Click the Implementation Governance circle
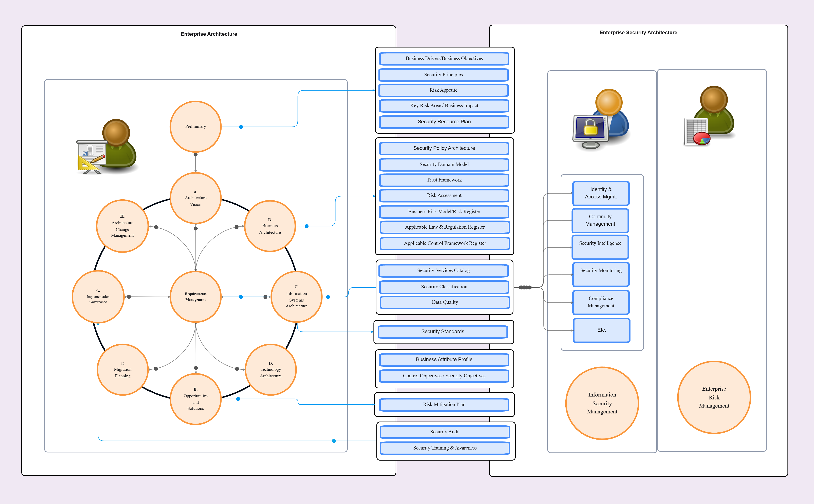The height and width of the screenshot is (504, 814). click(98, 297)
